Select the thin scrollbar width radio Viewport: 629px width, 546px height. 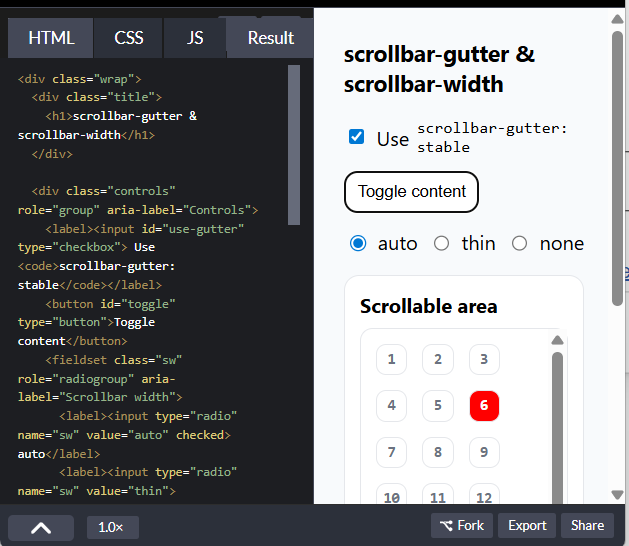tap(442, 243)
